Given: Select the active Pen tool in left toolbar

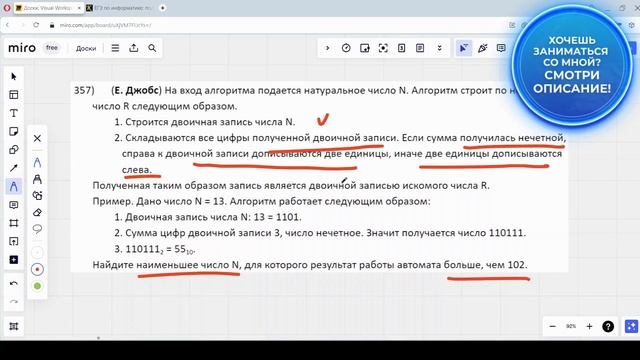Looking at the screenshot, I should (x=13, y=187).
